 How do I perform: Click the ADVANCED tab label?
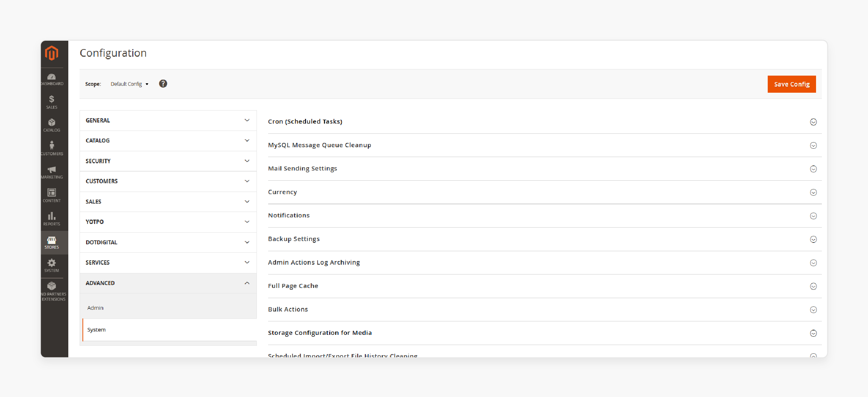[x=100, y=283]
